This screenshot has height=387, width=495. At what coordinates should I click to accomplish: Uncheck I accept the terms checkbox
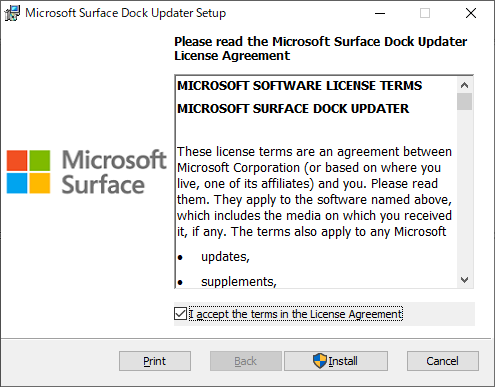click(180, 314)
